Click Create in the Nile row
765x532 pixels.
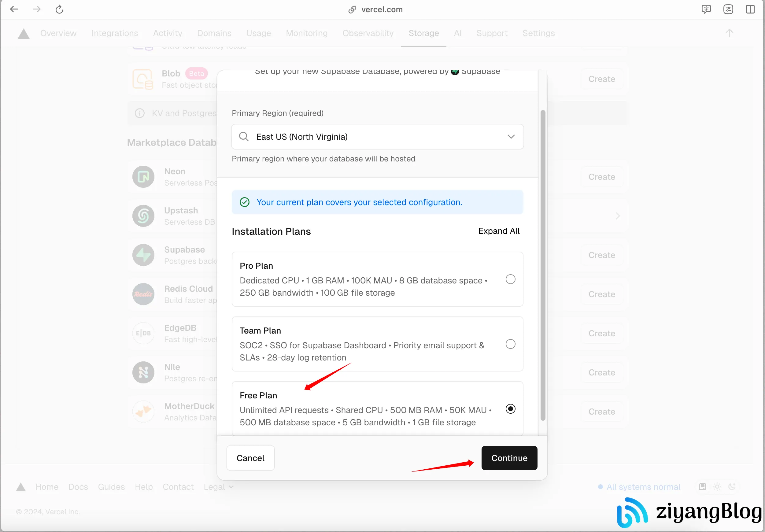tap(602, 372)
